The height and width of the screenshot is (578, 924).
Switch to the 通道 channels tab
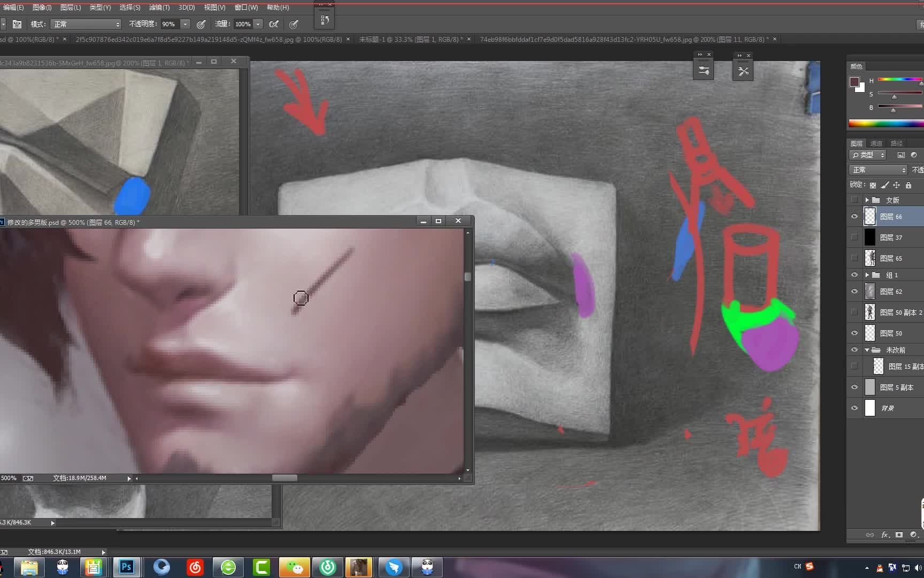(x=876, y=143)
